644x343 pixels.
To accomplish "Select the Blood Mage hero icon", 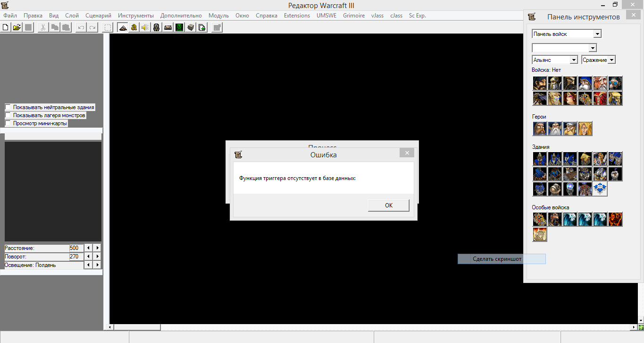I will [x=585, y=129].
